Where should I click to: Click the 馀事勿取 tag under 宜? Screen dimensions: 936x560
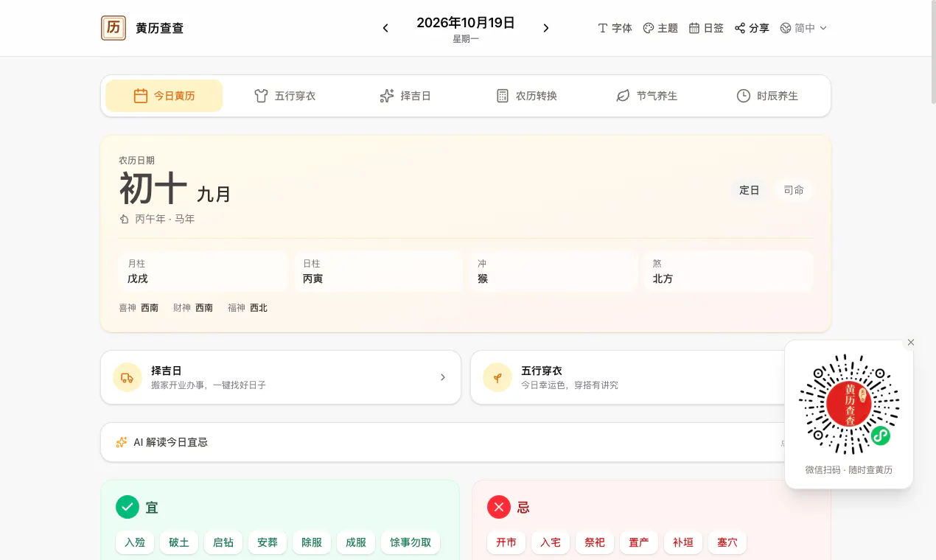(411, 542)
